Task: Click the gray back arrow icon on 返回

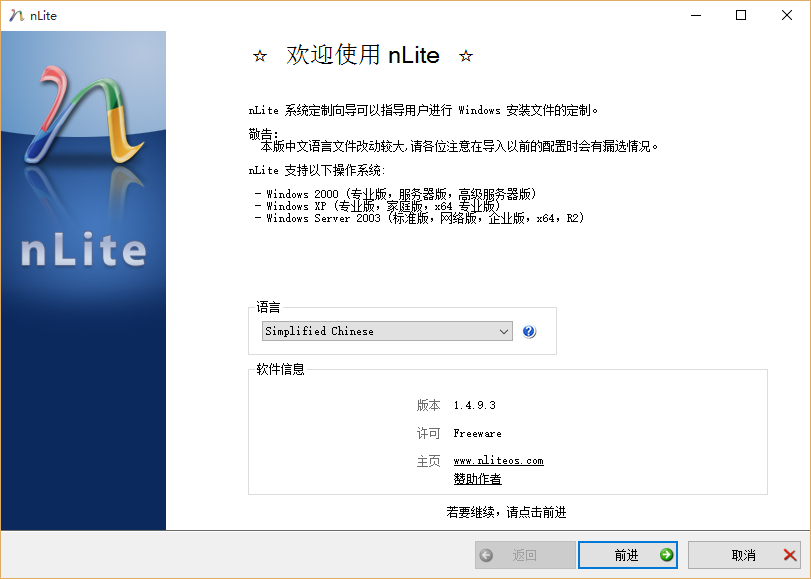Action: (486, 555)
